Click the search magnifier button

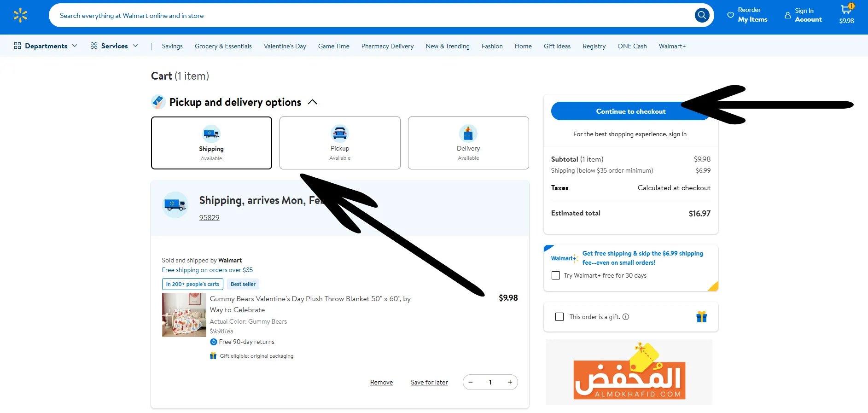coord(702,15)
